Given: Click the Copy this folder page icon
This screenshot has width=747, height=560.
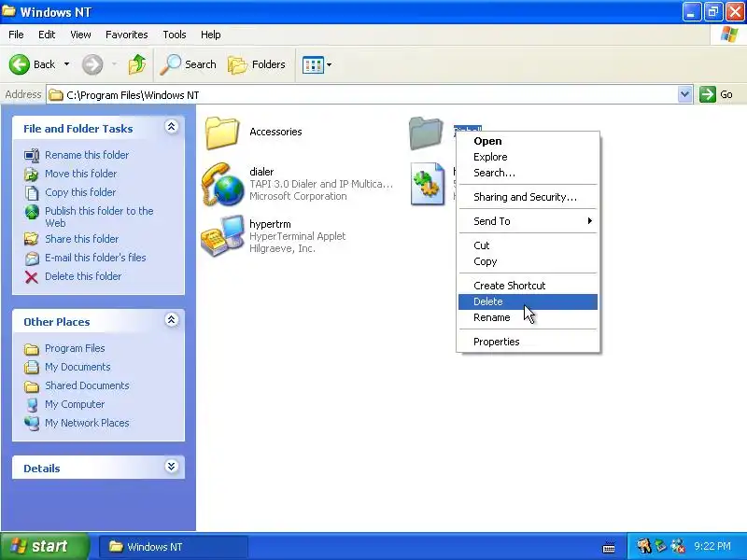Looking at the screenshot, I should click(x=32, y=192).
